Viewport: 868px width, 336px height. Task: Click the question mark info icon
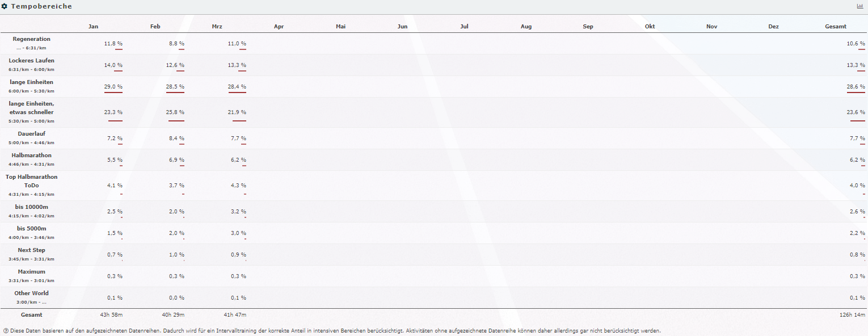pyautogui.click(x=5, y=330)
